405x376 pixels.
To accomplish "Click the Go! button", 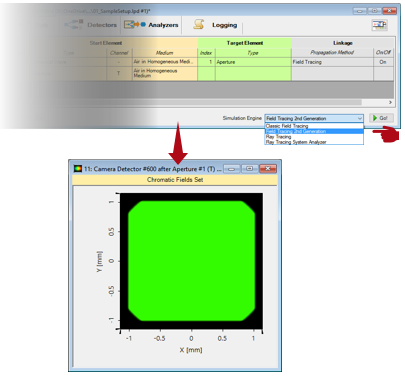I will pos(381,118).
